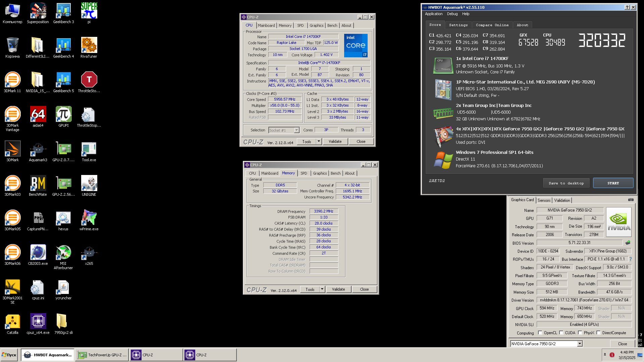644x362 pixels.
Task: Open the 7950gx2 sli folder icon
Action: pos(63,324)
